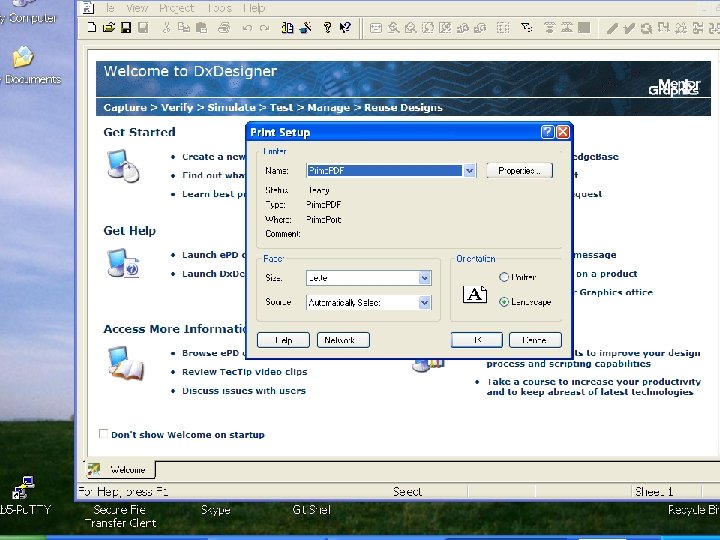This screenshot has width=720, height=540.
Task: Click the Print toolbar icon
Action: [224, 28]
